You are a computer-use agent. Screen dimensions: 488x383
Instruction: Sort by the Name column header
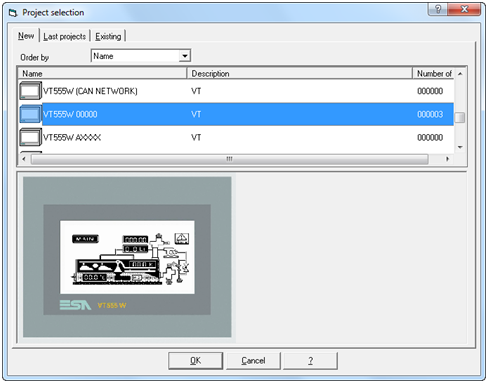102,73
